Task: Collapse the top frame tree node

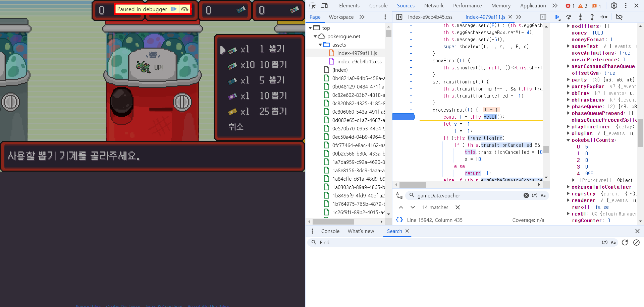Action: tap(311, 28)
